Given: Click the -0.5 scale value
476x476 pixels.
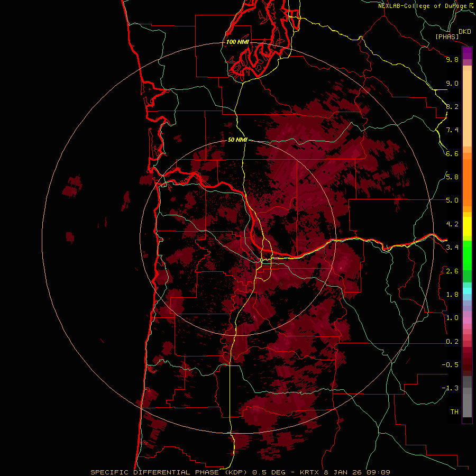Looking at the screenshot, I should point(450,365).
